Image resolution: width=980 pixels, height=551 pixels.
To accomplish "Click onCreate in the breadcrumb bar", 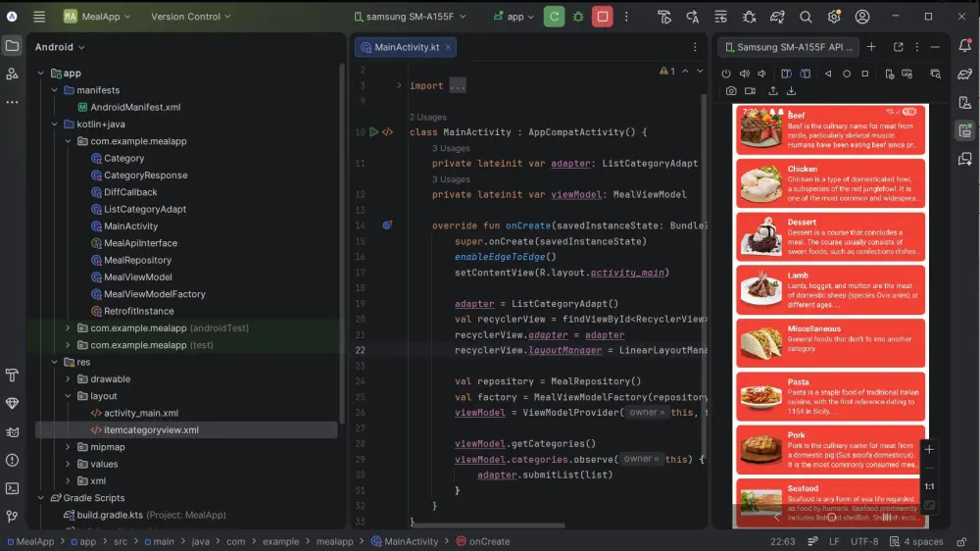I will (482, 541).
